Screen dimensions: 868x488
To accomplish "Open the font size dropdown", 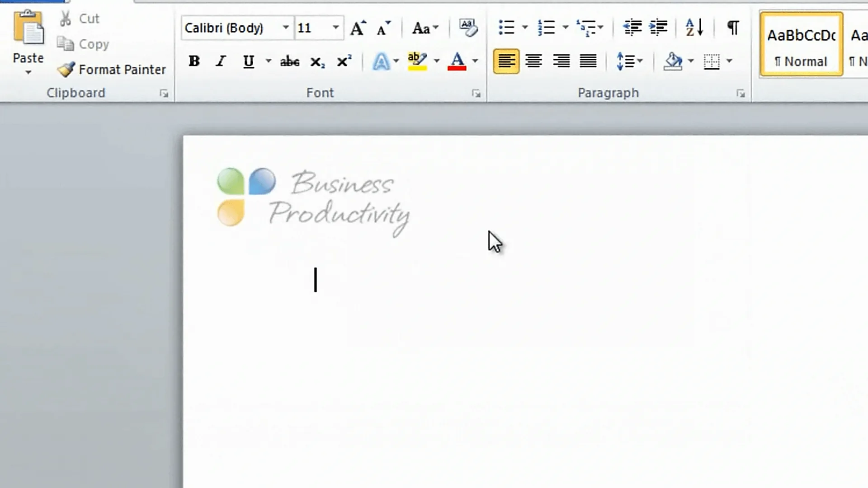I will (x=335, y=28).
